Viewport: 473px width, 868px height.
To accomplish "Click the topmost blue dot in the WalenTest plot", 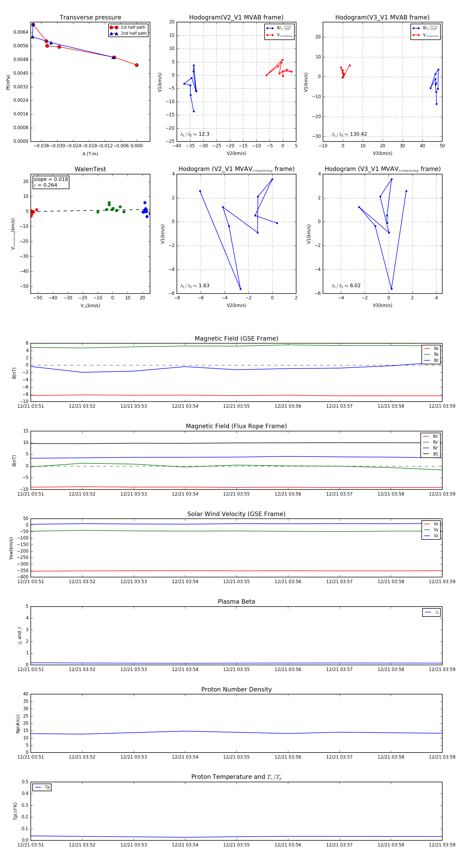I will 145,203.
